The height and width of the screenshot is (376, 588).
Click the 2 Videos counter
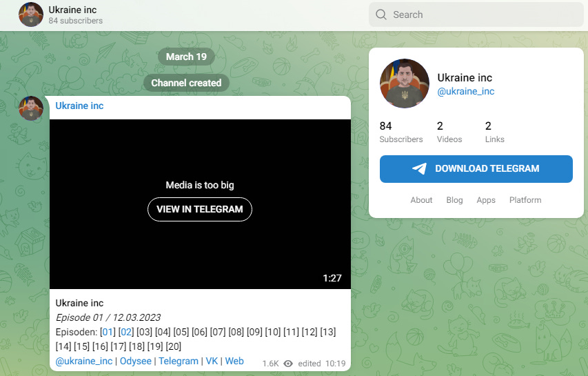pyautogui.click(x=449, y=132)
